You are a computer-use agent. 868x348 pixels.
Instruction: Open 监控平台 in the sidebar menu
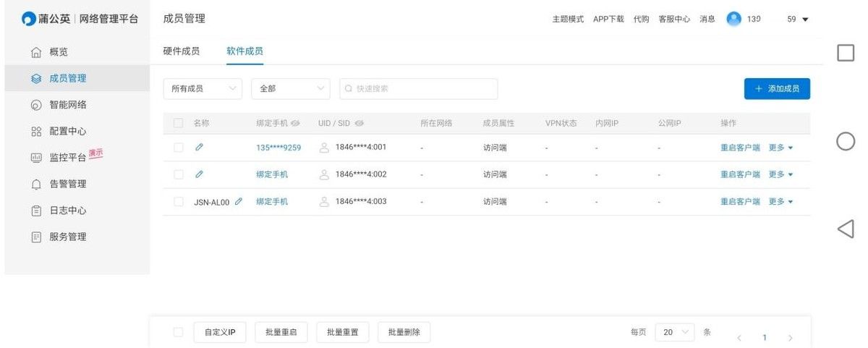click(67, 158)
